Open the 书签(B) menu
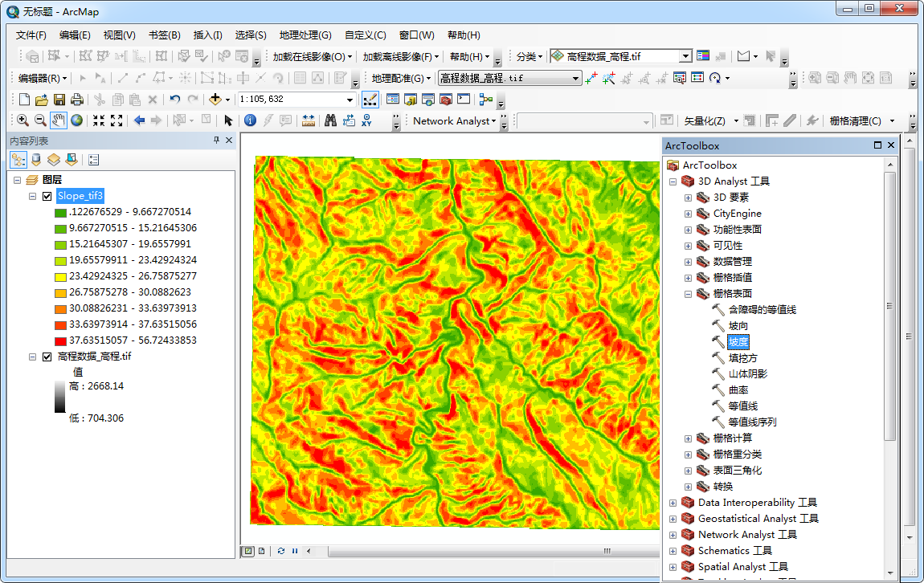This screenshot has width=924, height=583. click(x=165, y=35)
